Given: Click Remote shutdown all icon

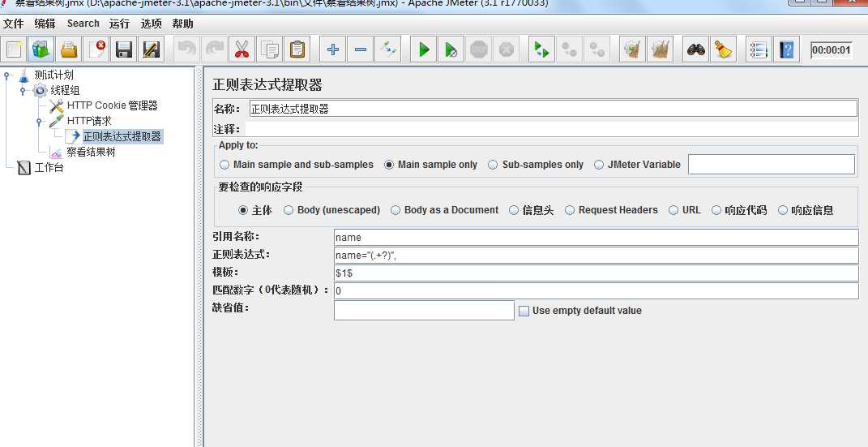Looking at the screenshot, I should coord(596,49).
